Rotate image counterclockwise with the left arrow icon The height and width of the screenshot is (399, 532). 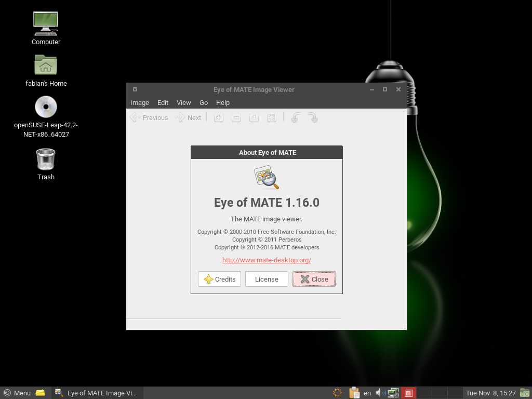pos(295,118)
